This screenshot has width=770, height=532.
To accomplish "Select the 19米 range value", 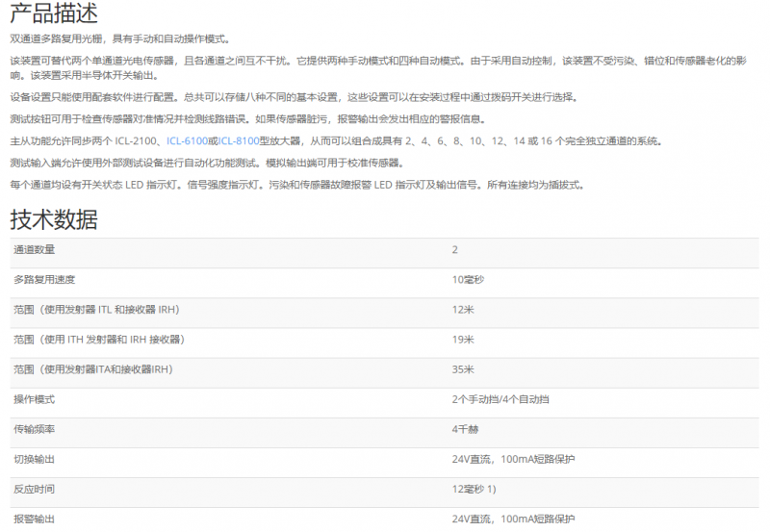I will coord(462,340).
